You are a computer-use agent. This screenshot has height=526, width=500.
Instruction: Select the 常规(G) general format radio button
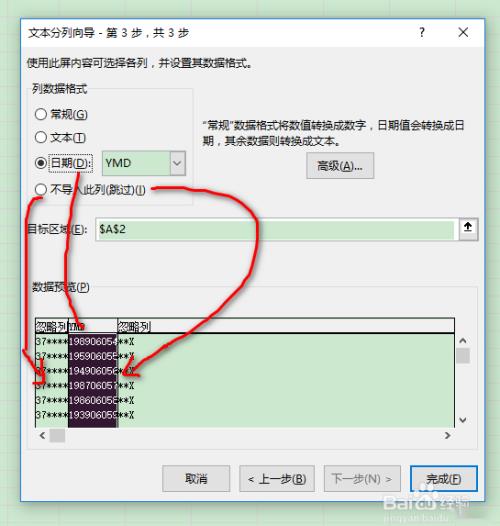click(41, 114)
